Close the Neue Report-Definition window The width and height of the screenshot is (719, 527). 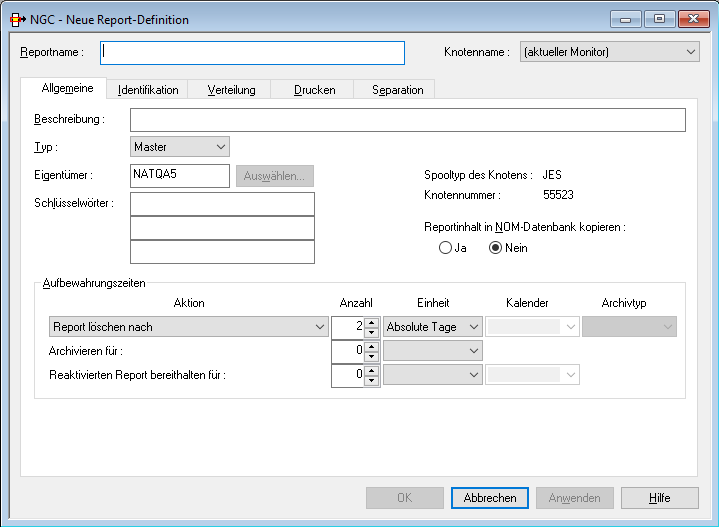(x=694, y=19)
